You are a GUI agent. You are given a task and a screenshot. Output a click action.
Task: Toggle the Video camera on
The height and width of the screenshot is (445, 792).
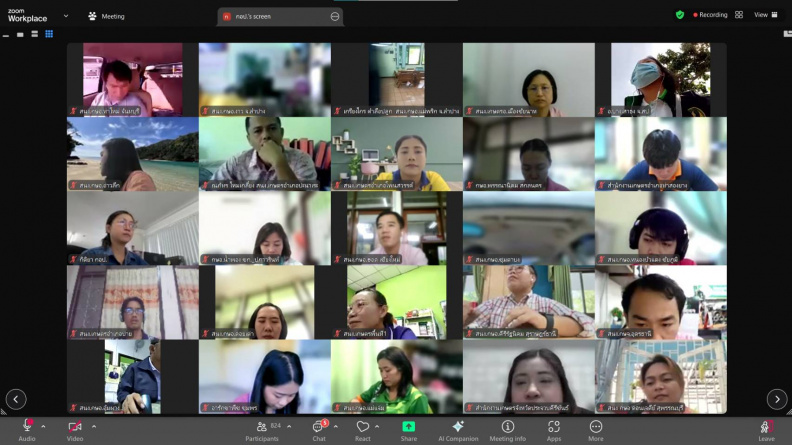[x=75, y=427]
